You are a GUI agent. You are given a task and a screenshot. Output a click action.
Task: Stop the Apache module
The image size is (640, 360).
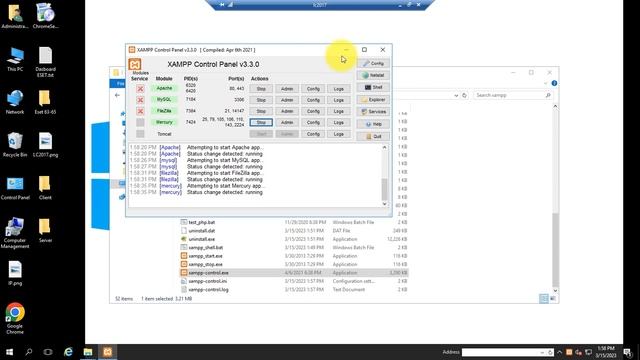(261, 89)
